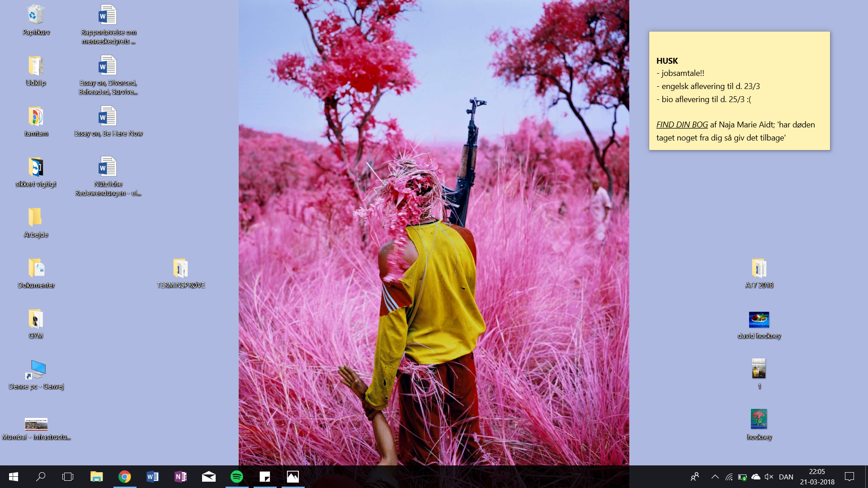Click the Sticky Notes taskbar icon
Screen dimensions: 868x488
pos(265,477)
